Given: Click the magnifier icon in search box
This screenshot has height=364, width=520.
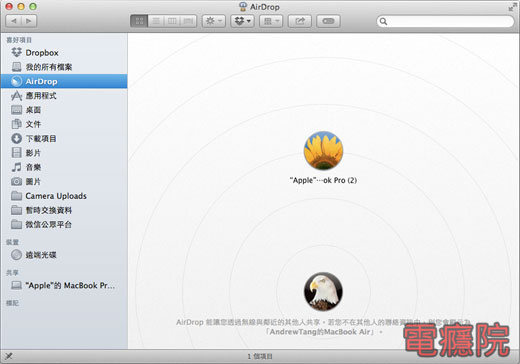Looking at the screenshot, I should click(x=383, y=21).
